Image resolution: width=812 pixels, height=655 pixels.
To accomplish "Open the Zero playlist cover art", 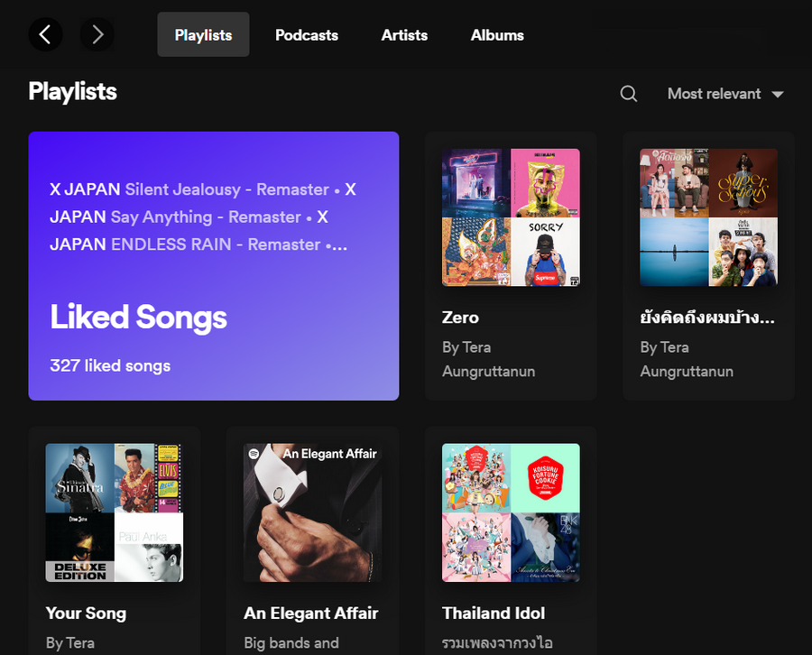I will pos(511,217).
